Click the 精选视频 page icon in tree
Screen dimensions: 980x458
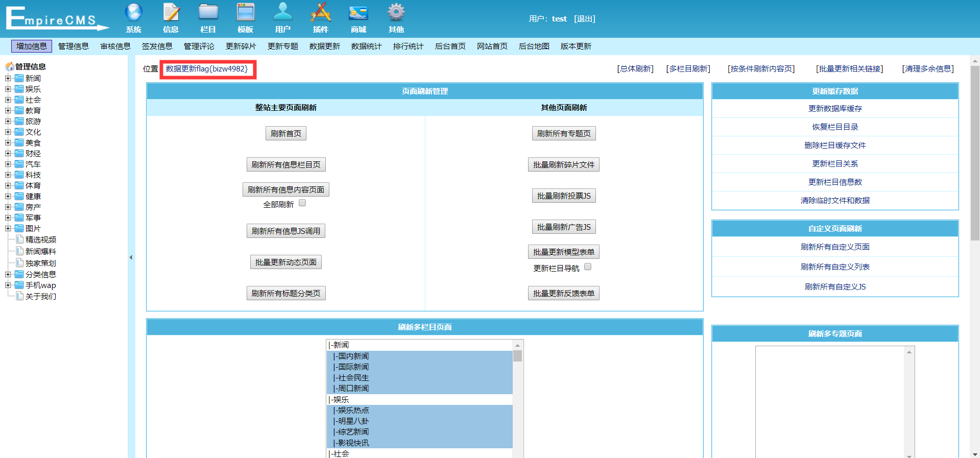(x=20, y=239)
